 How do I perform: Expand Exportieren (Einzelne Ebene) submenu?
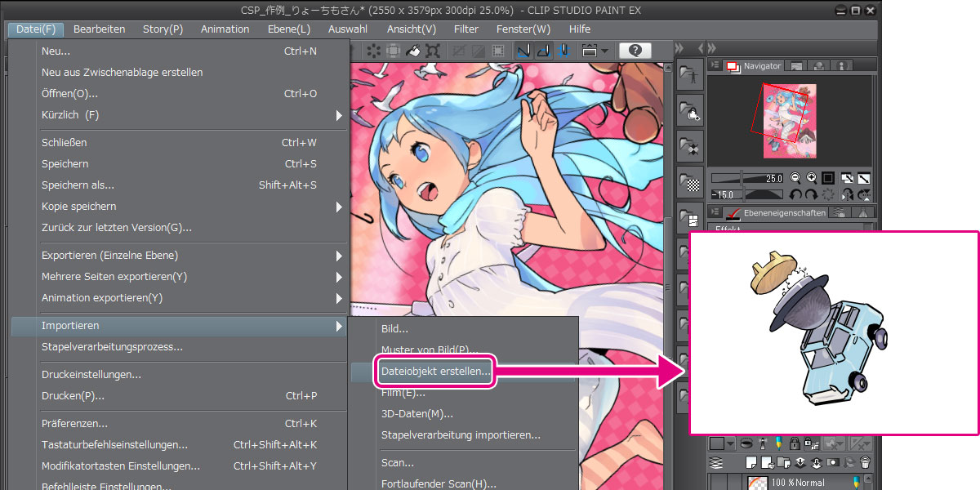click(338, 256)
